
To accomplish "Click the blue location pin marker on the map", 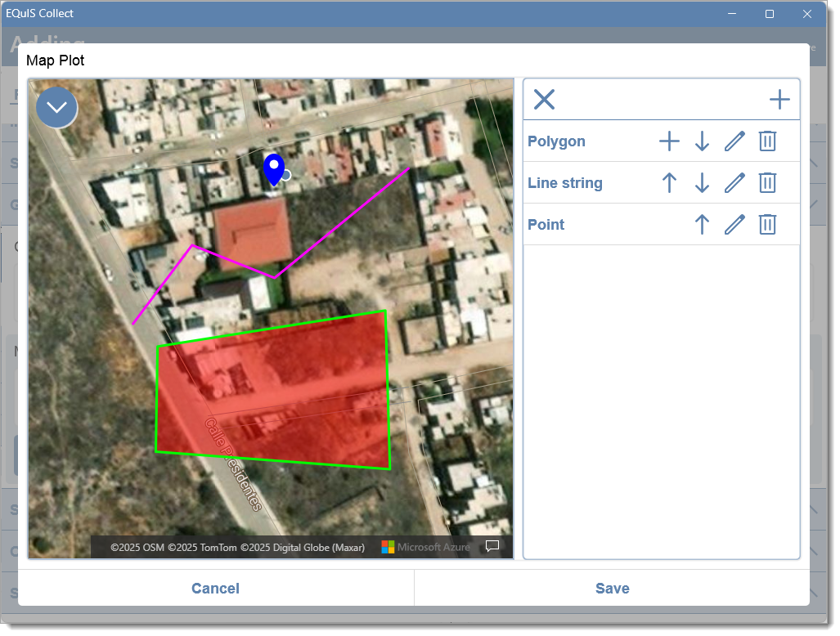I will tap(274, 169).
